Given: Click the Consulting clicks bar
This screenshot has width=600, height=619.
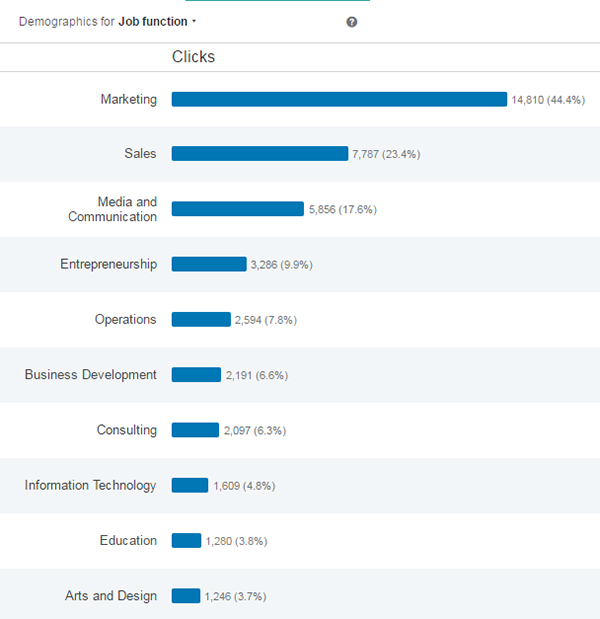Looking at the screenshot, I should (195, 430).
